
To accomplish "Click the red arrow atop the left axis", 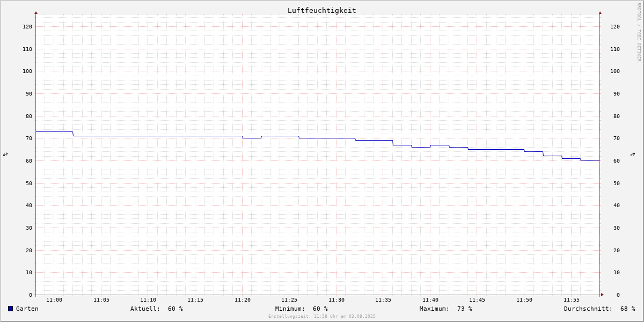I will (x=36, y=12).
